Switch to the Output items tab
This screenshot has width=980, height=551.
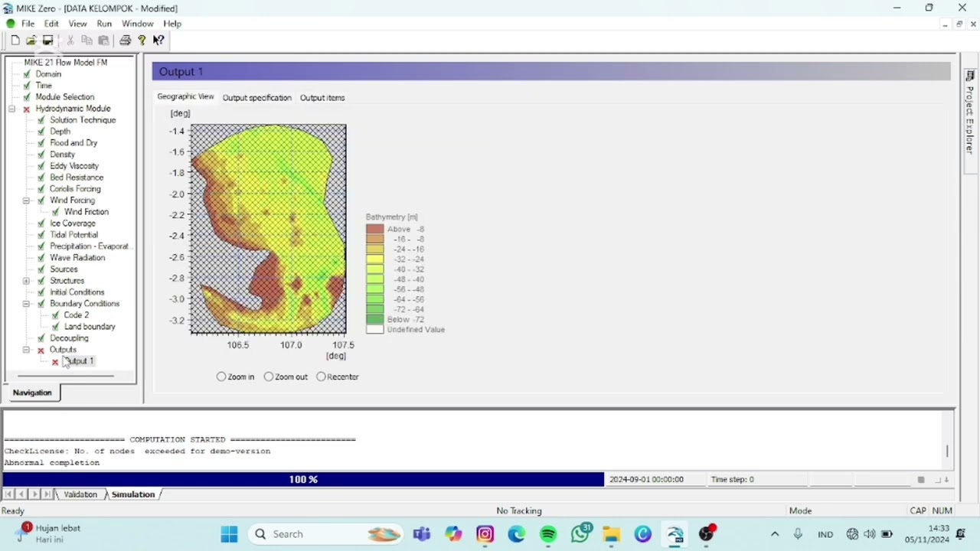coord(322,98)
